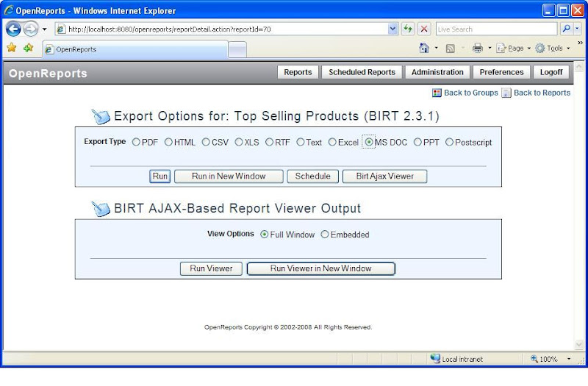Click Run Viewer in New Window button
Screen dimensions: 588x386
pyautogui.click(x=321, y=268)
